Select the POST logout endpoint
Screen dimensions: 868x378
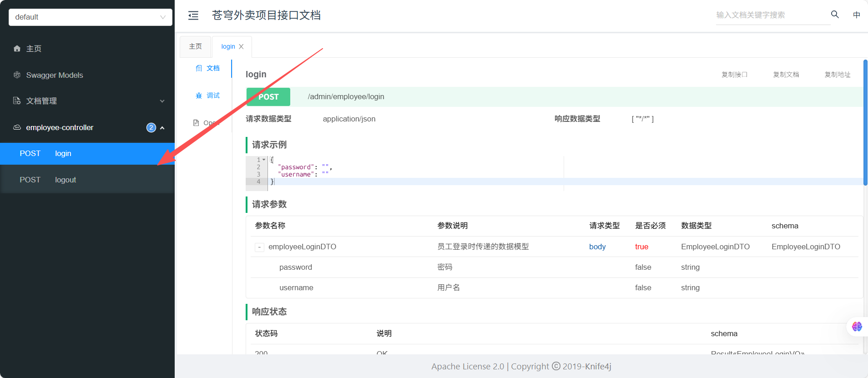click(87, 180)
